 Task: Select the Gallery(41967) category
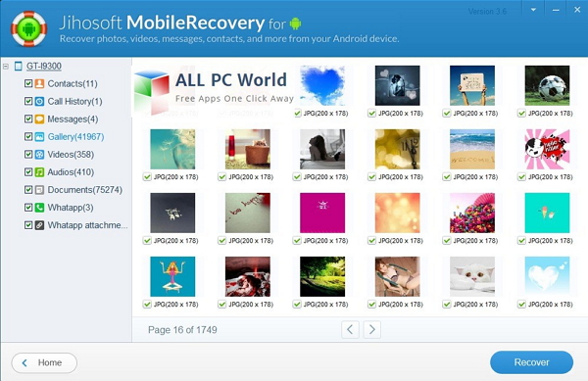[75, 137]
